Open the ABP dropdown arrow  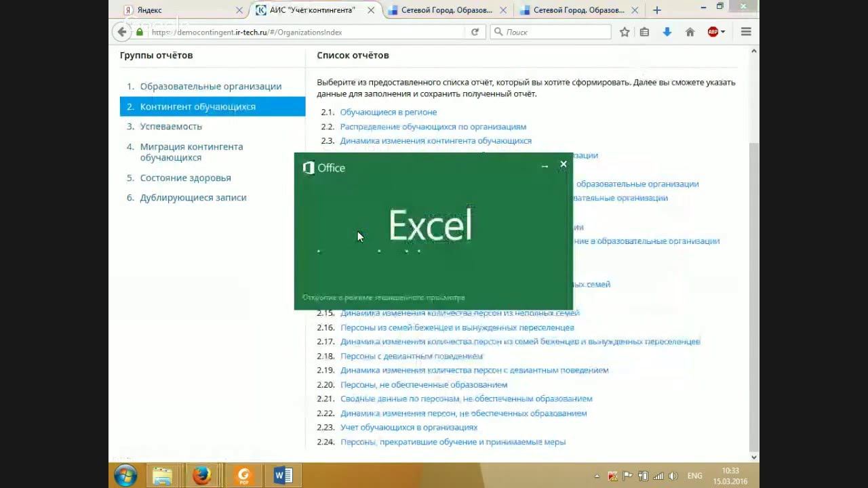click(723, 32)
